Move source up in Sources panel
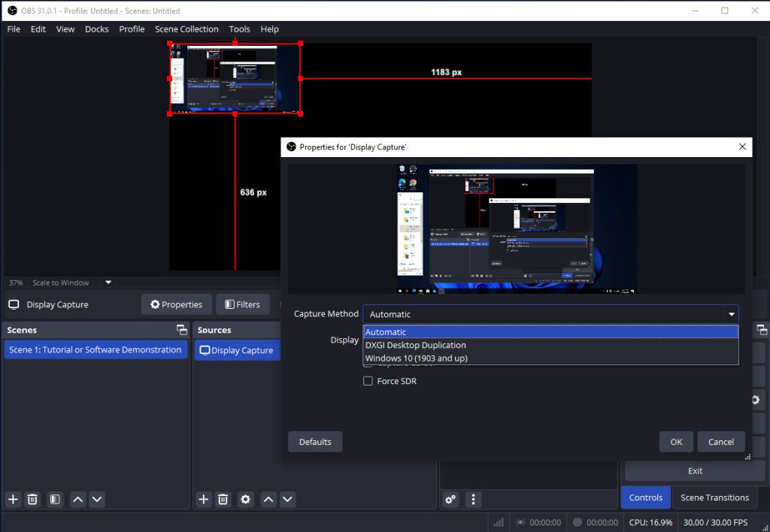770x532 pixels. click(268, 499)
